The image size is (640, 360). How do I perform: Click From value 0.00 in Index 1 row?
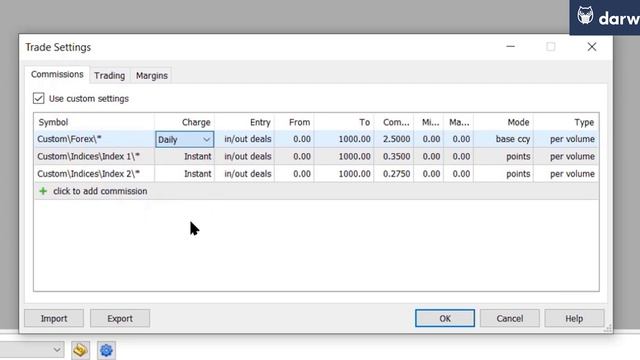tap(302, 156)
